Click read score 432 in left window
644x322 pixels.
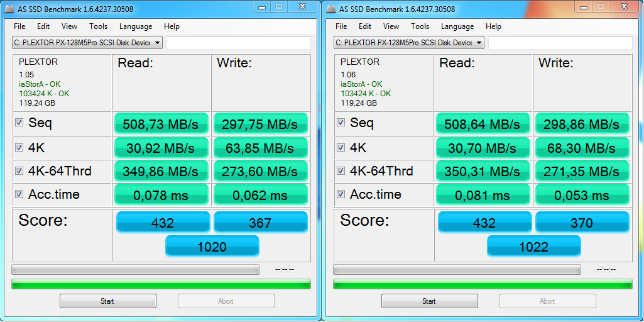163,223
